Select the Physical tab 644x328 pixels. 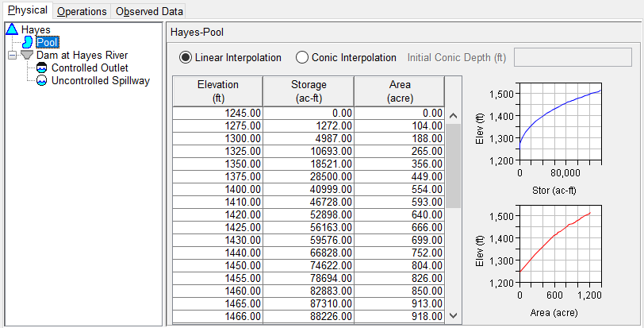pyautogui.click(x=28, y=11)
